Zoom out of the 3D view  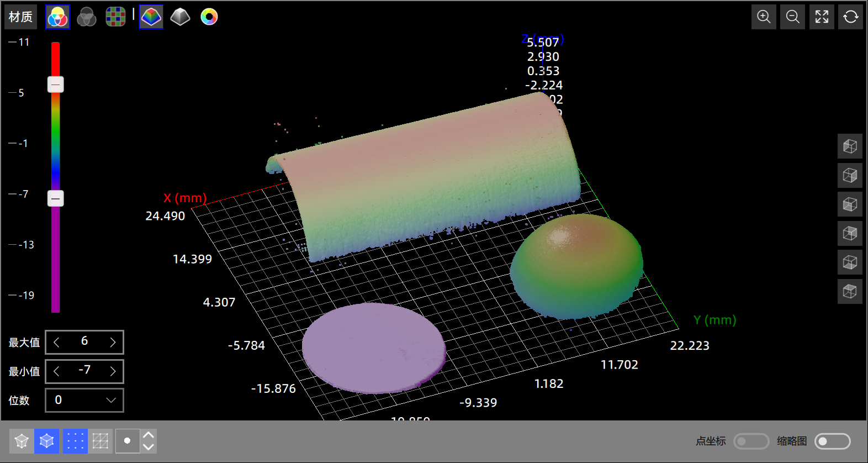pos(792,17)
